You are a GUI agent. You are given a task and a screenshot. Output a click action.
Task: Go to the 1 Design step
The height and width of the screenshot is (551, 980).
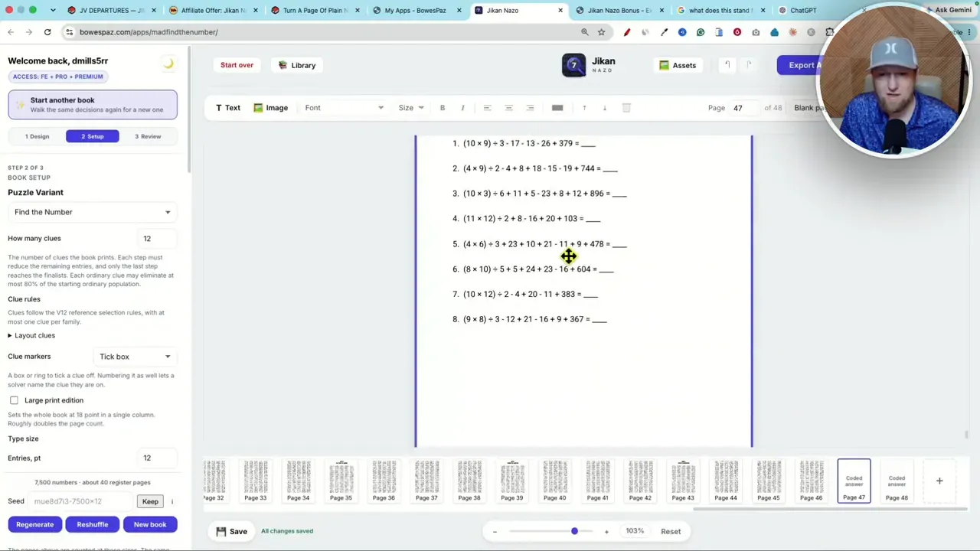(37, 136)
